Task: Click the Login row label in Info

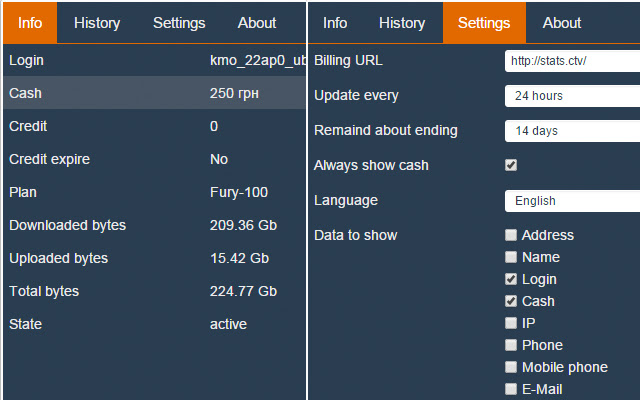Action: click(26, 60)
